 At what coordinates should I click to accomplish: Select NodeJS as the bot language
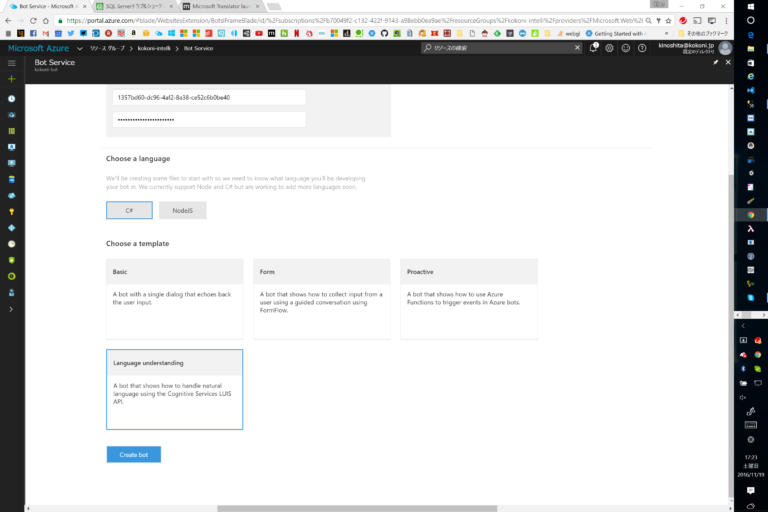click(x=183, y=210)
